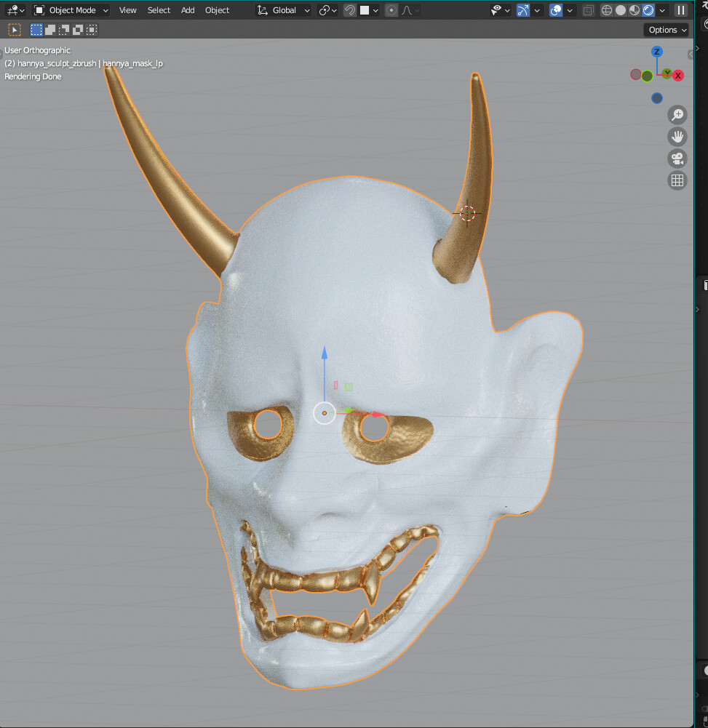Open the gizmo options dropdown arrow
708x728 pixels.
(537, 10)
